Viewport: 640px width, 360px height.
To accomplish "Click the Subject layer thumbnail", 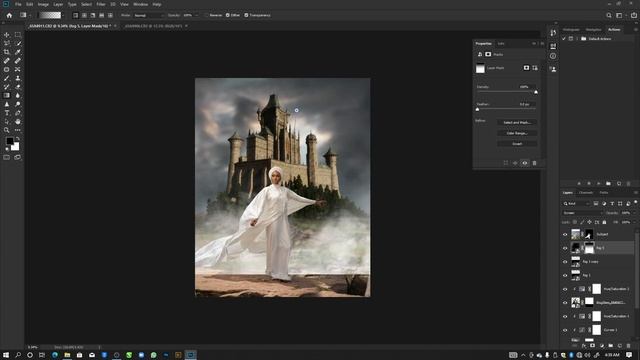I will tap(576, 234).
